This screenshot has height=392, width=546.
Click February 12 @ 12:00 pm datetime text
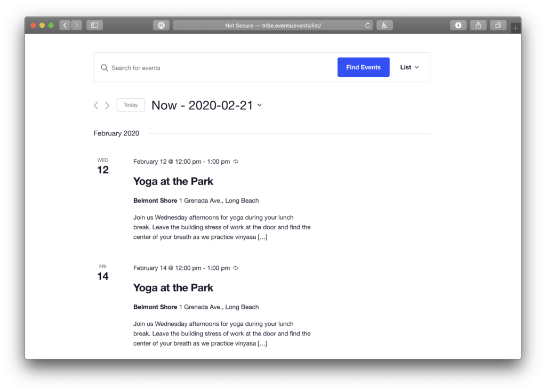click(x=181, y=161)
